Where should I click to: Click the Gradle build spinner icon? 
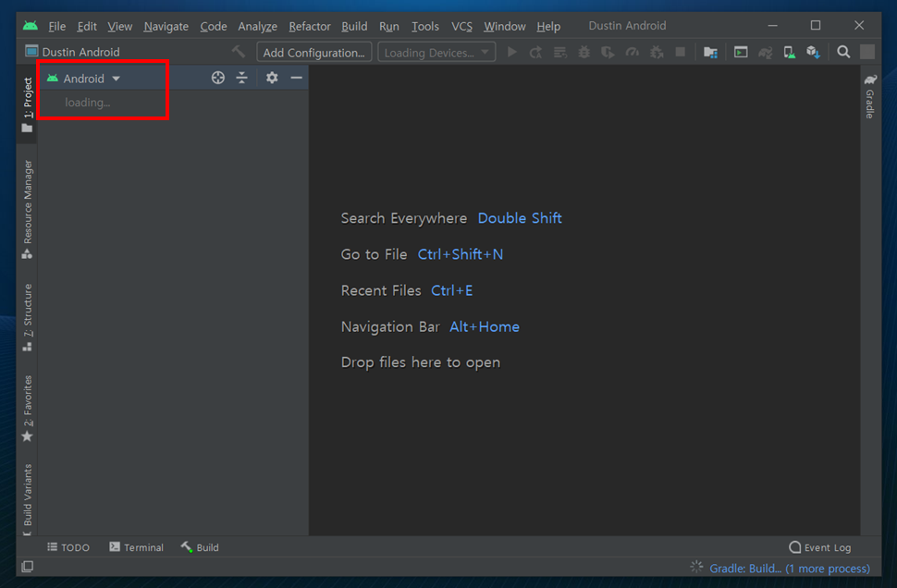point(696,567)
